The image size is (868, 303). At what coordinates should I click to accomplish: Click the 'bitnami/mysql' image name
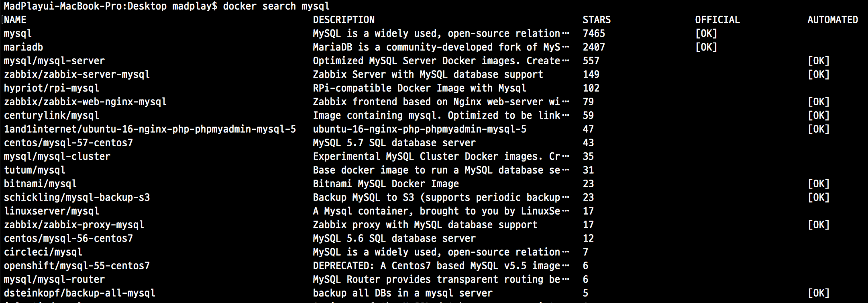[x=40, y=184]
